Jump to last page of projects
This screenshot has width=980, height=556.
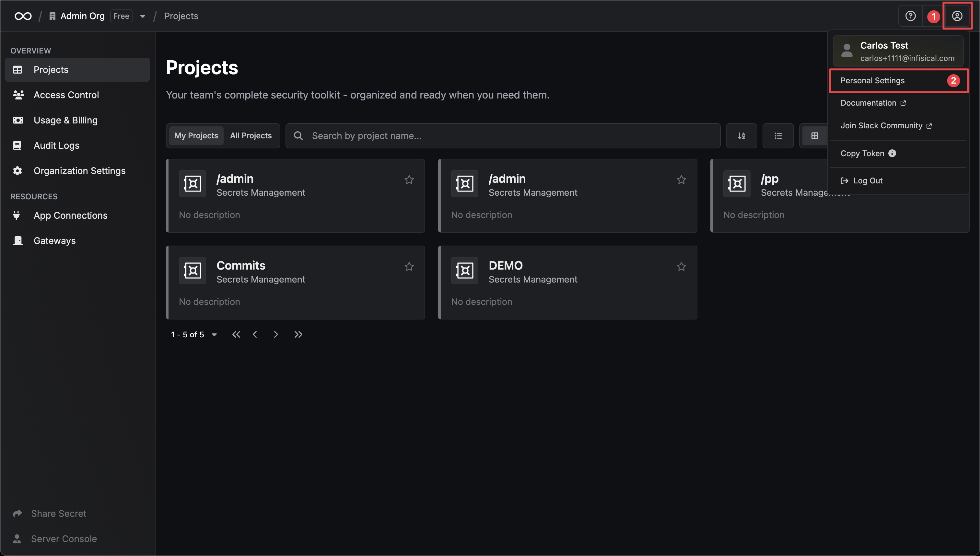click(x=298, y=334)
